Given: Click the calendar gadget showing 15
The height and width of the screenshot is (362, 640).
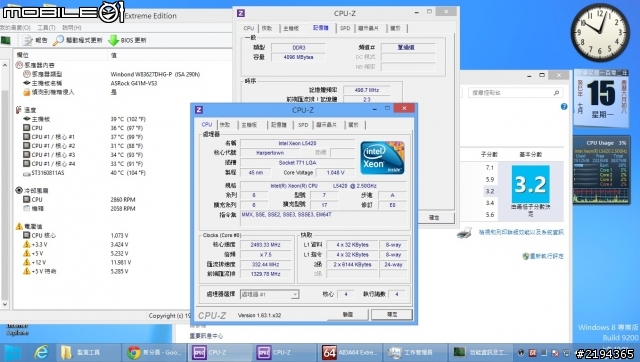Looking at the screenshot, I should tap(601, 98).
